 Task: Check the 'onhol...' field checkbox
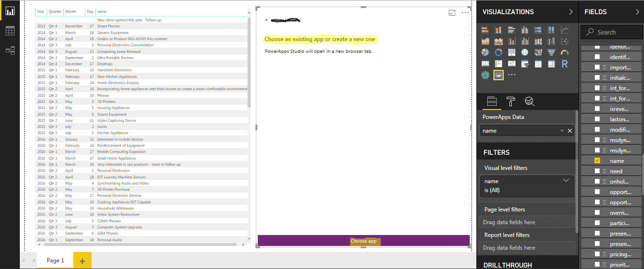[597, 182]
